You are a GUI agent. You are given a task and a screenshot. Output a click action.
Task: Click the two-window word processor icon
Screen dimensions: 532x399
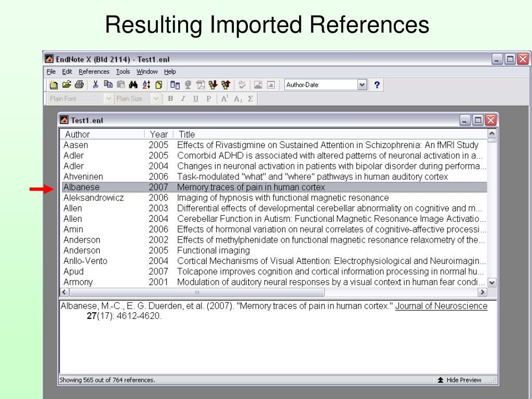pyautogui.click(x=175, y=85)
